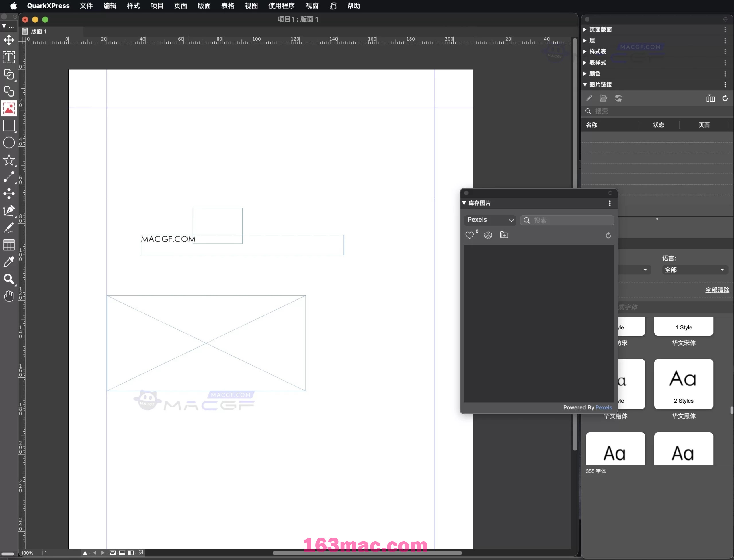
Task: Expand the 颜色 panel
Action: (585, 73)
